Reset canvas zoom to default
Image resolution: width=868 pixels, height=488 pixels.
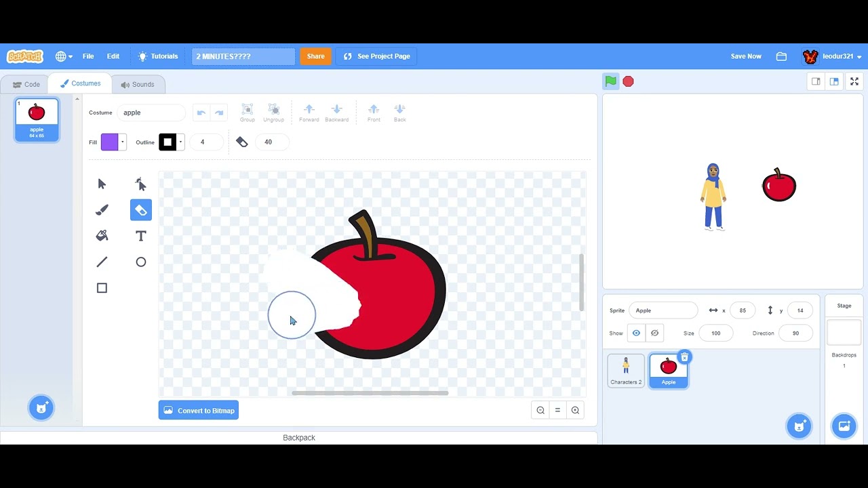557,410
